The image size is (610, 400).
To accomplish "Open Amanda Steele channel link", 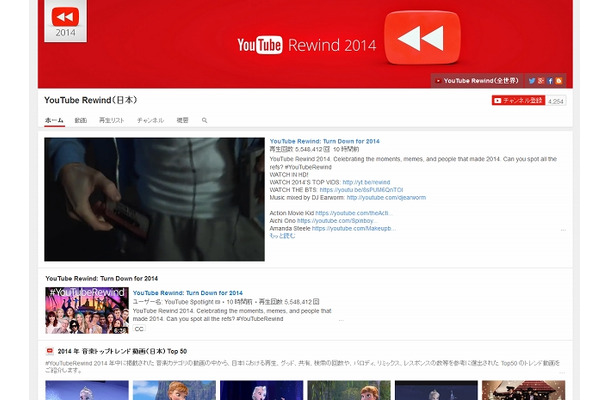I will [354, 228].
